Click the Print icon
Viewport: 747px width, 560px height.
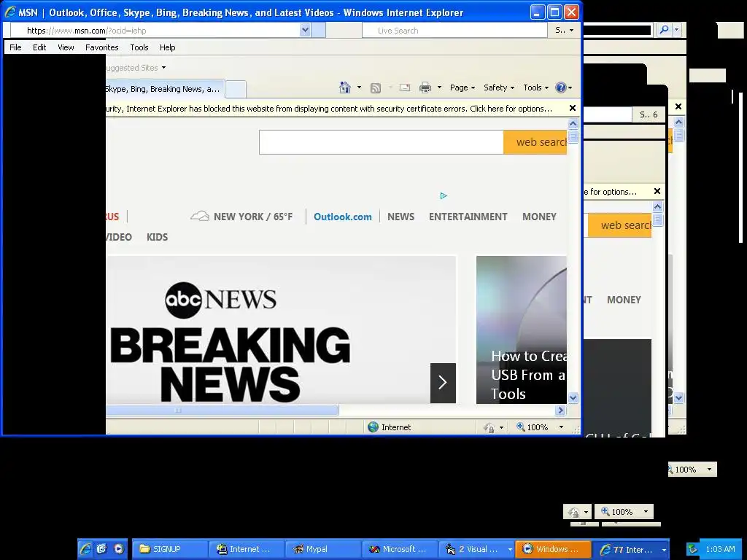tap(425, 87)
